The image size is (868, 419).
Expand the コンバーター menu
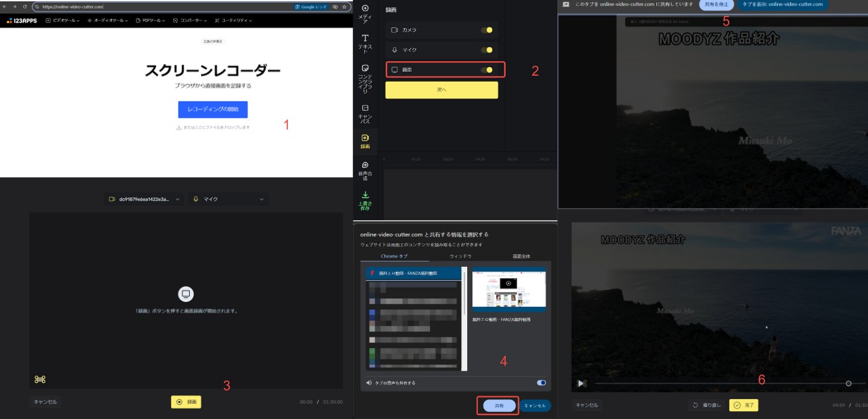pyautogui.click(x=189, y=21)
